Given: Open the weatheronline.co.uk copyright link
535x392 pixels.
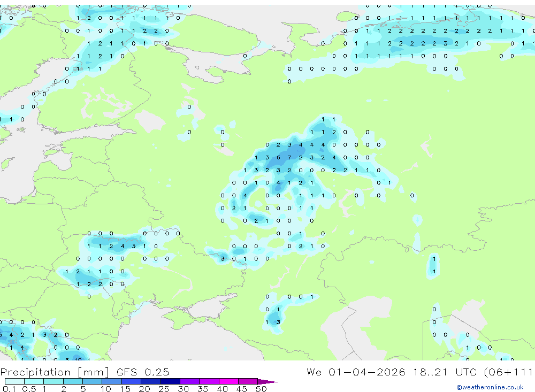Looking at the screenshot, I should [x=490, y=387].
